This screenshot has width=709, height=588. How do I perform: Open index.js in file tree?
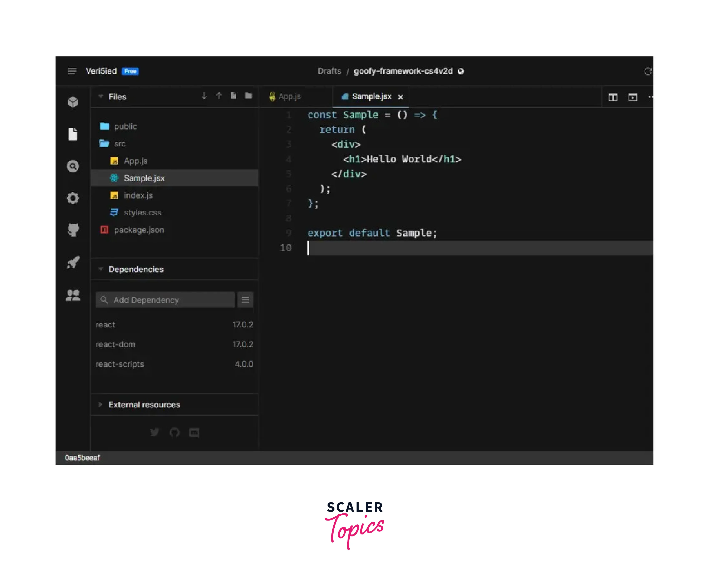click(138, 195)
